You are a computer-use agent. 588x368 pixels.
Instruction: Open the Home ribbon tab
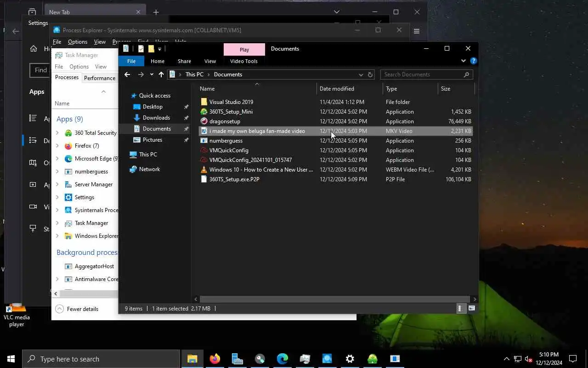click(x=158, y=61)
